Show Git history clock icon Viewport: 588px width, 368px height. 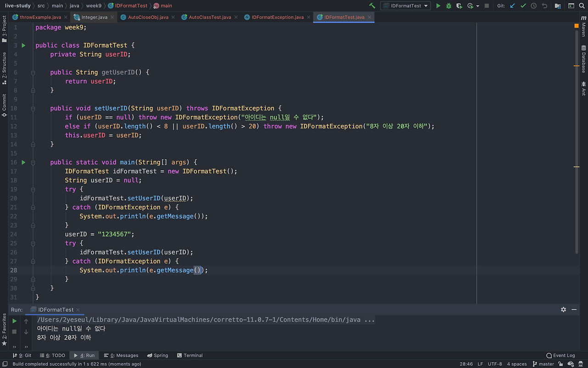click(534, 6)
